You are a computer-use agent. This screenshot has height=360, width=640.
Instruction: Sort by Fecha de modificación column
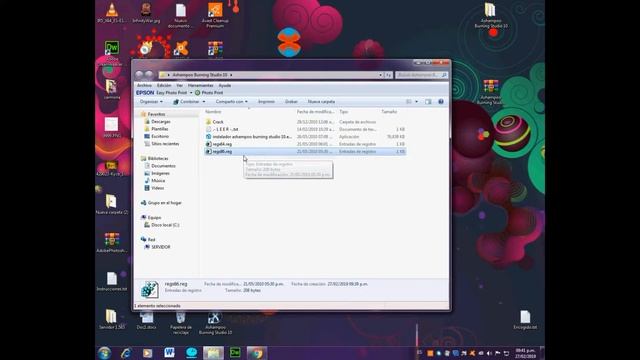coord(315,112)
